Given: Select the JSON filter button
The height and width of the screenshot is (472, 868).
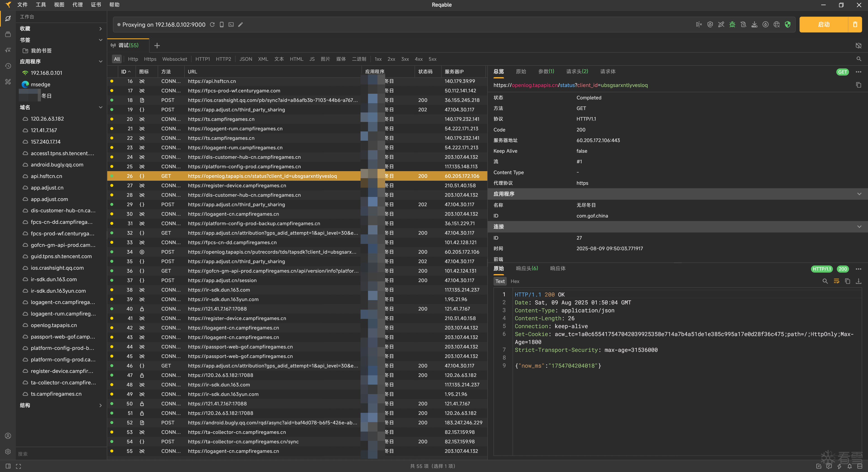Looking at the screenshot, I should (x=246, y=59).
